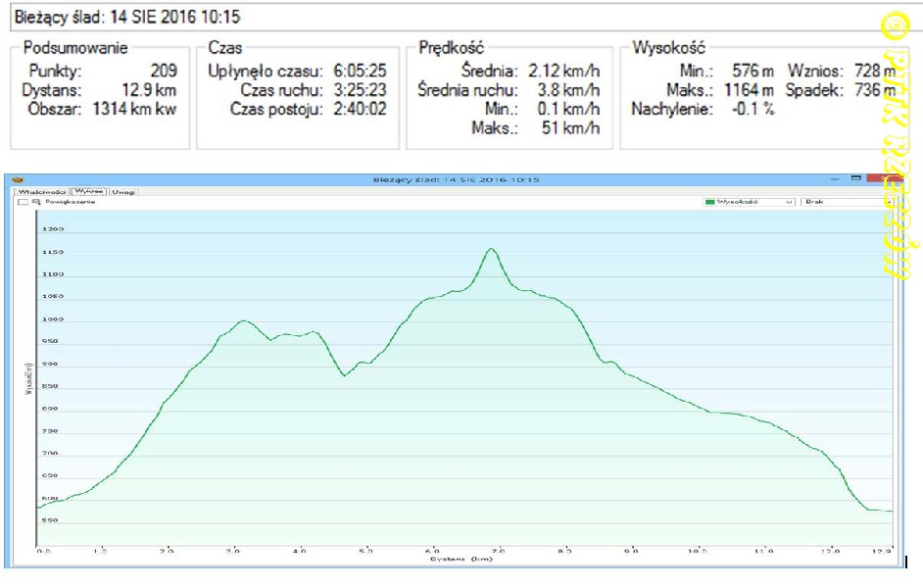This screenshot has height=588, width=923.
Task: Select the Wykres tab
Action: (89, 192)
